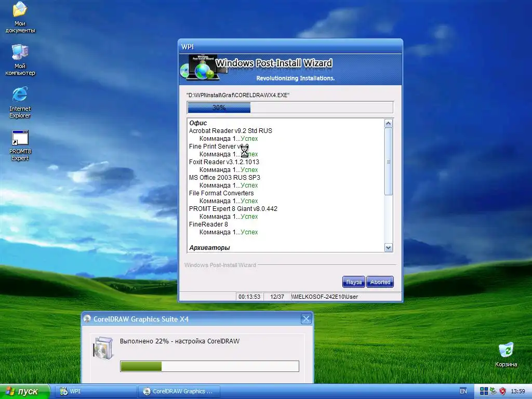Image resolution: width=532 pixels, height=399 pixels.
Task: Select the Fine Print Server entry
Action: click(x=219, y=146)
